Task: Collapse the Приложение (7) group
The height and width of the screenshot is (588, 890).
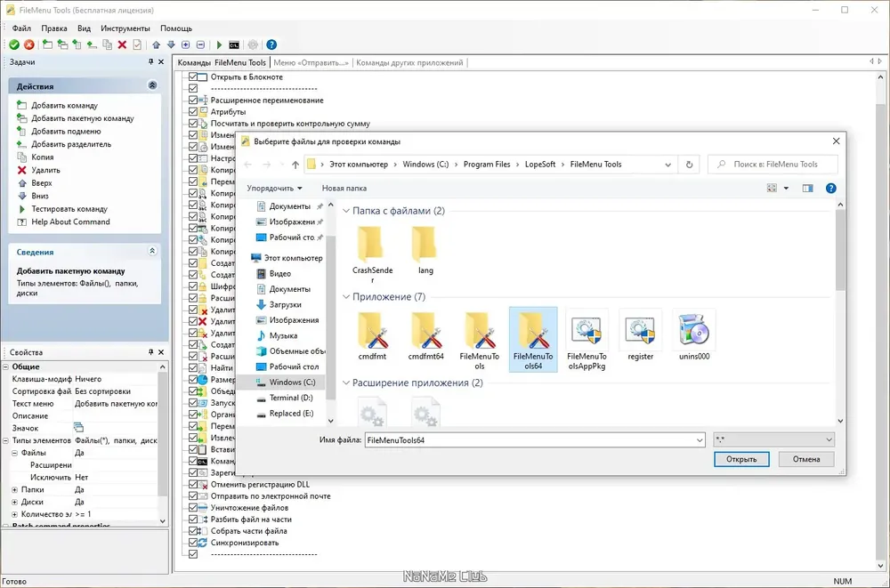Action: [346, 297]
